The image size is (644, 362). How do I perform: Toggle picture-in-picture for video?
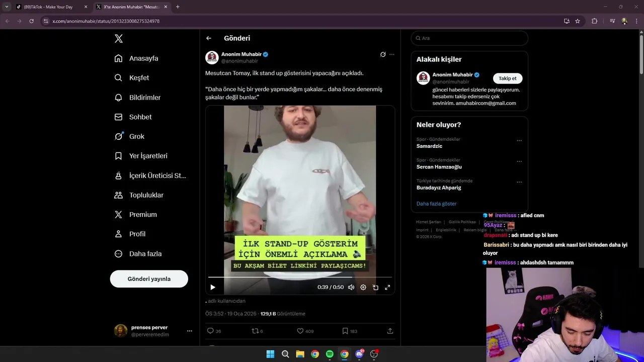click(375, 287)
